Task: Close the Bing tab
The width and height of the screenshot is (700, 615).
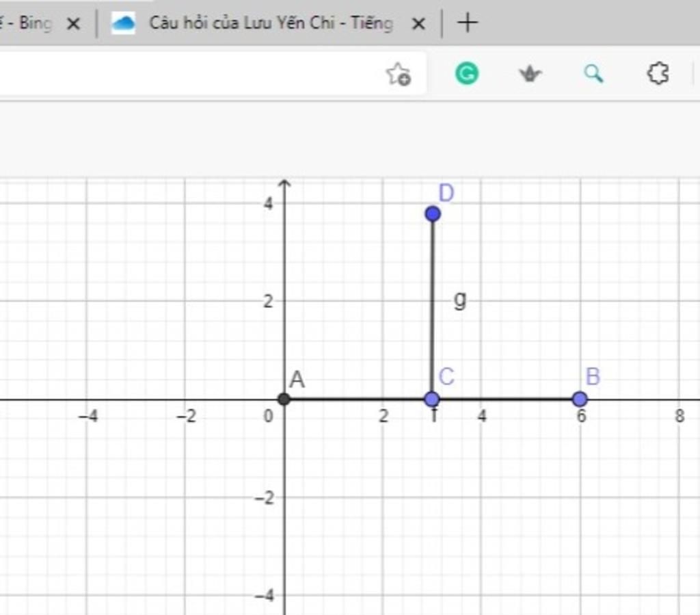Action: pyautogui.click(x=73, y=23)
